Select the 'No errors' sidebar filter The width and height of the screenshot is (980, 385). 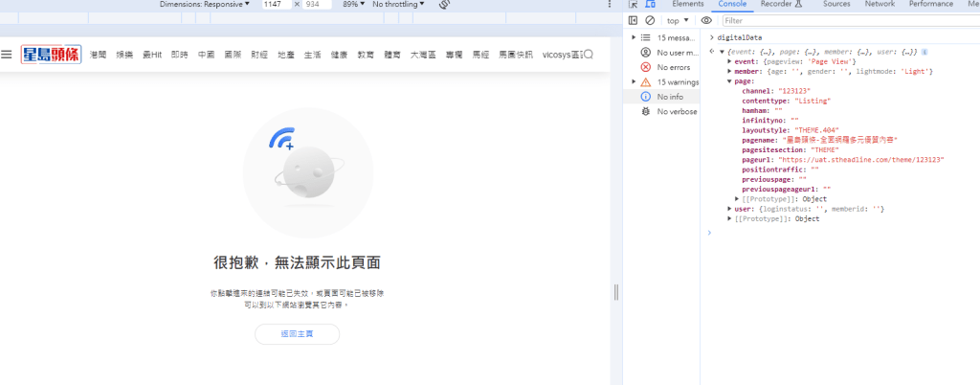coord(673,67)
